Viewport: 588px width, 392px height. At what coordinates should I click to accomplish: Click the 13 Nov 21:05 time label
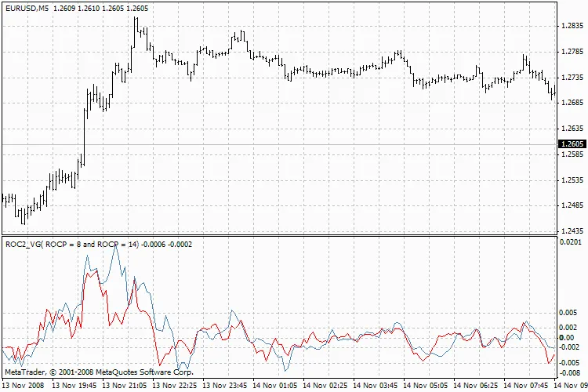point(125,386)
